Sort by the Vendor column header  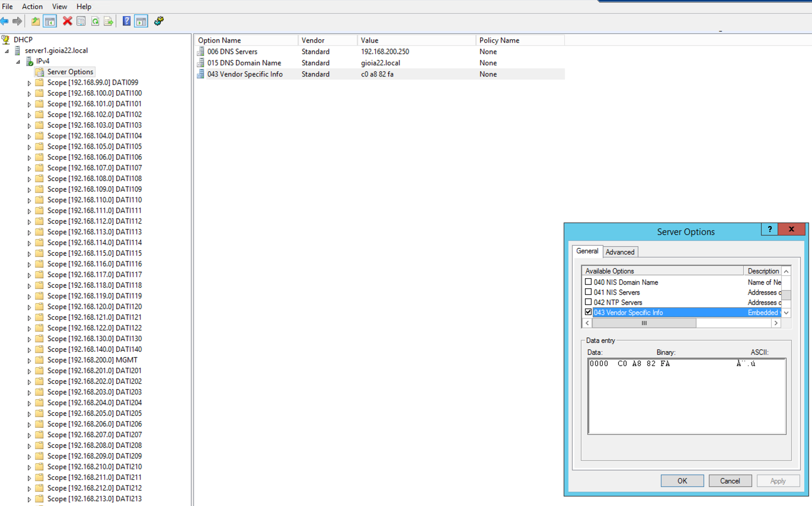pos(328,40)
